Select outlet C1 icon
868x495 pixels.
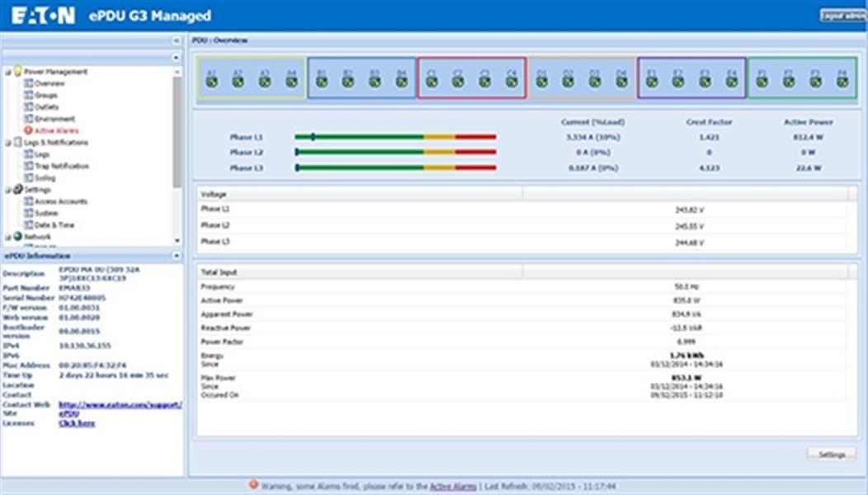[x=432, y=82]
